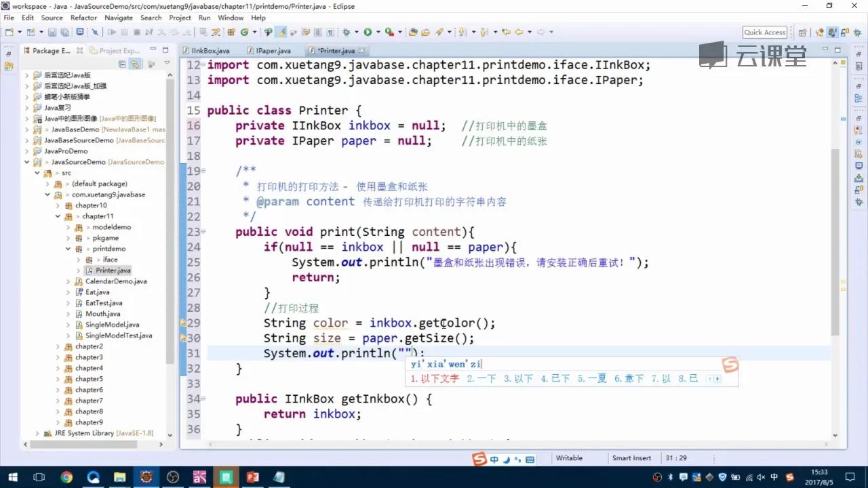The width and height of the screenshot is (868, 488).
Task: Open the Run icon dropdown arrow
Action: click(377, 32)
